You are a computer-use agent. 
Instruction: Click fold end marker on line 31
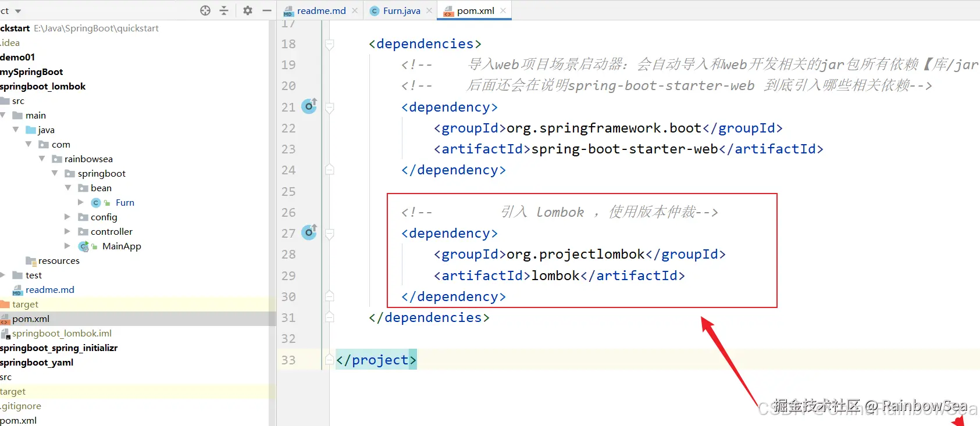[x=330, y=317]
